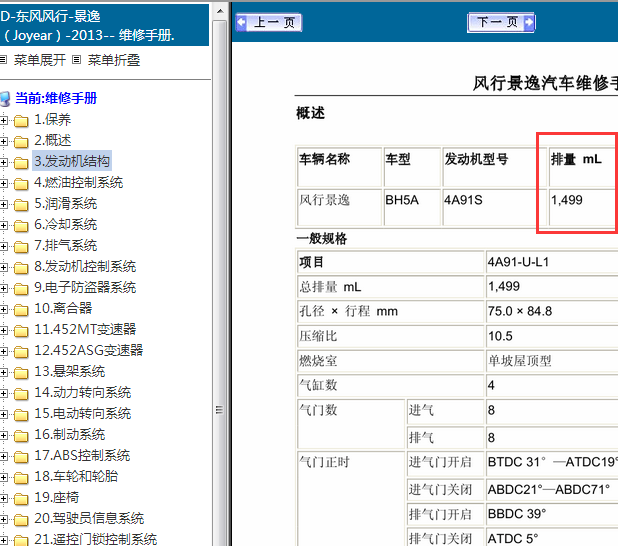
Task: Expand the 4.燃油控制系统 tree node
Action: coord(4,183)
